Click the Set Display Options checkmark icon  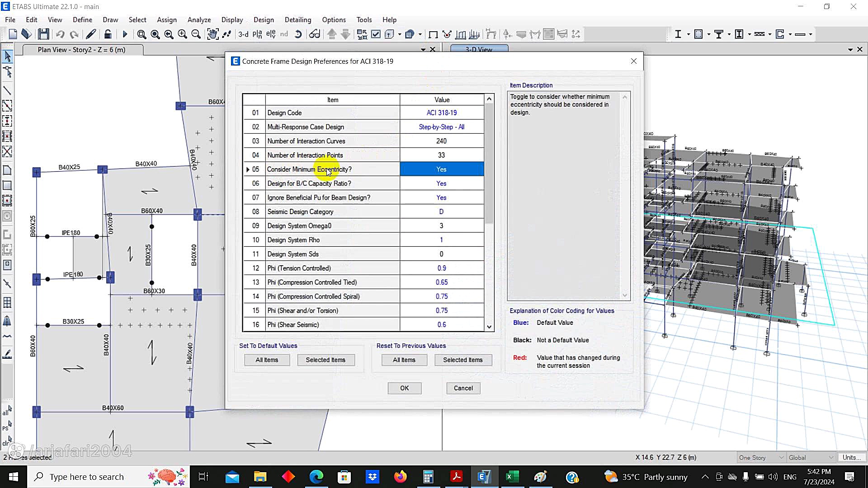376,34
